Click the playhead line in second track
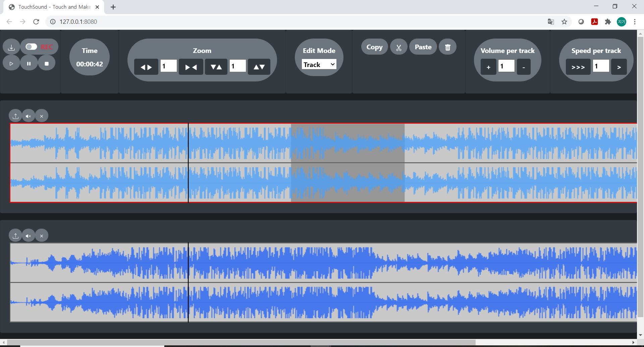The image size is (644, 347). click(188, 283)
